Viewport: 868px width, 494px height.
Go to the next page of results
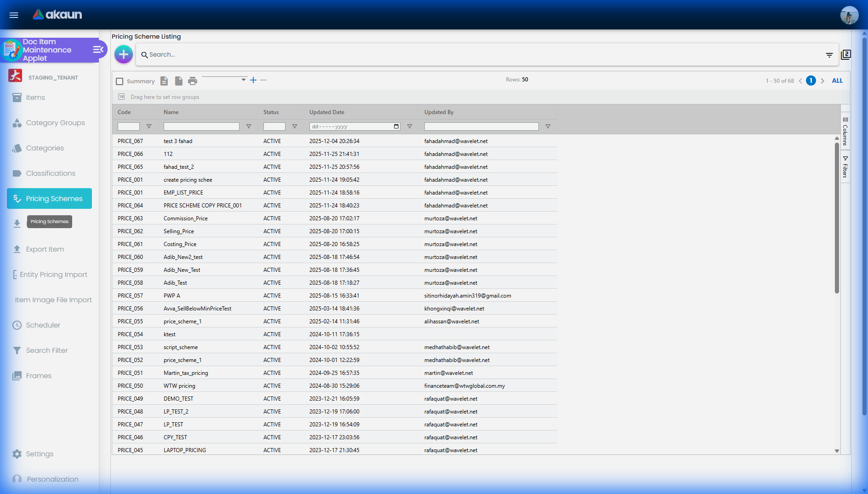click(x=822, y=81)
